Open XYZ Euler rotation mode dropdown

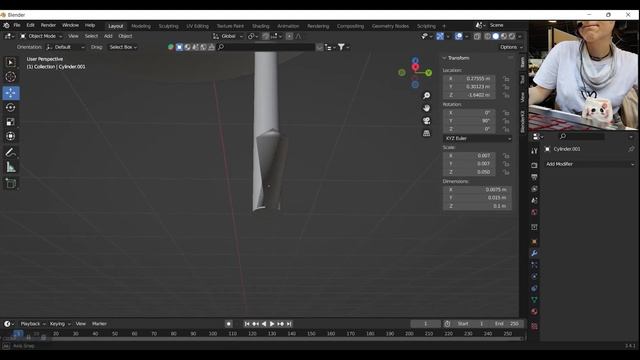coord(477,138)
